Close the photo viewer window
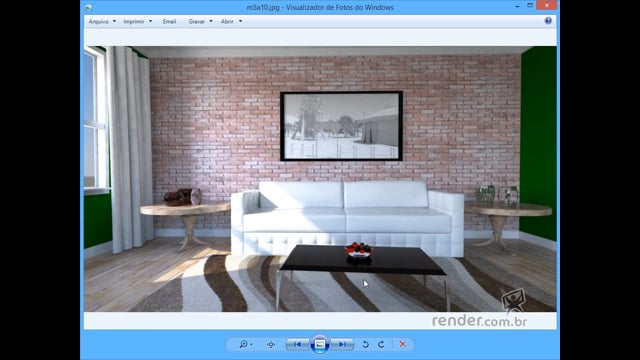Screen dimensions: 640x360 (547, 5)
